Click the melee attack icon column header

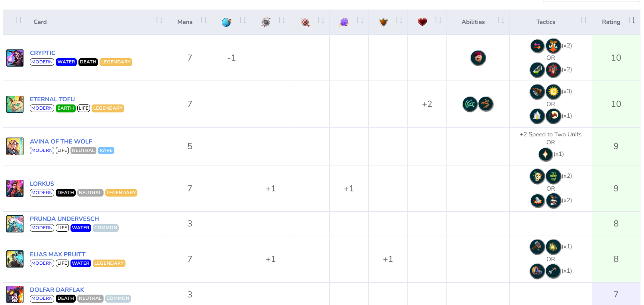pyautogui.click(x=266, y=22)
